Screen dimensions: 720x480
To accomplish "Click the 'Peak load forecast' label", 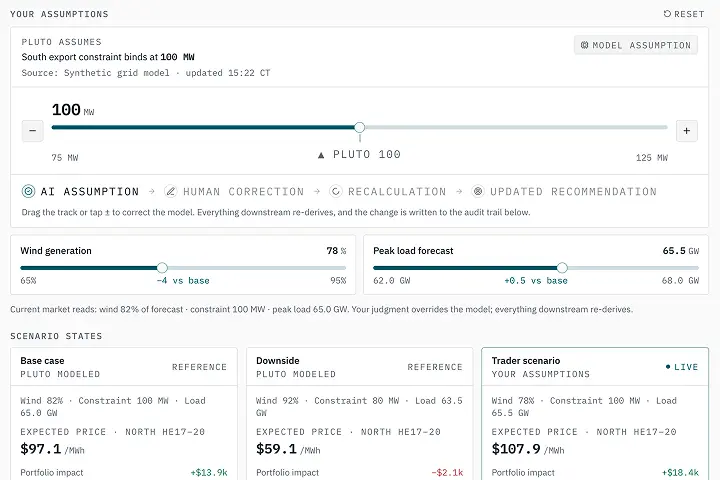I will pyautogui.click(x=413, y=251).
